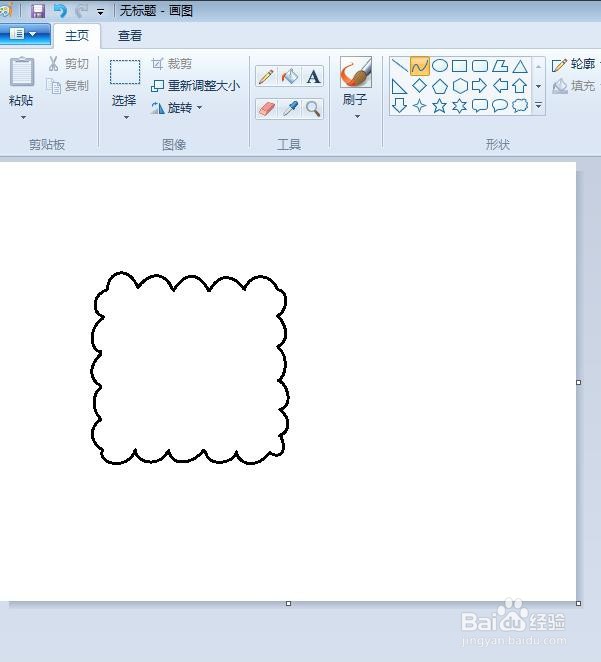Click the canvas bottom-edge resize handle
Viewport: 601px width, 662px height.
pos(289,604)
